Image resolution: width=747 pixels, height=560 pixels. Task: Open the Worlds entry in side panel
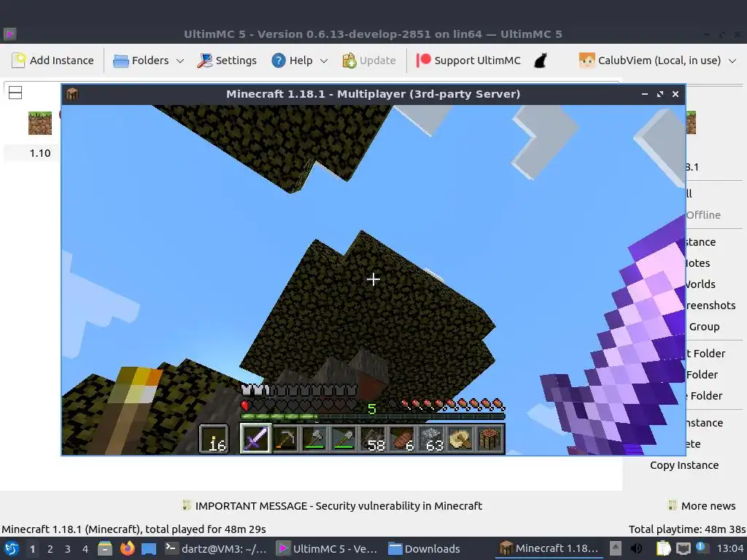point(700,284)
